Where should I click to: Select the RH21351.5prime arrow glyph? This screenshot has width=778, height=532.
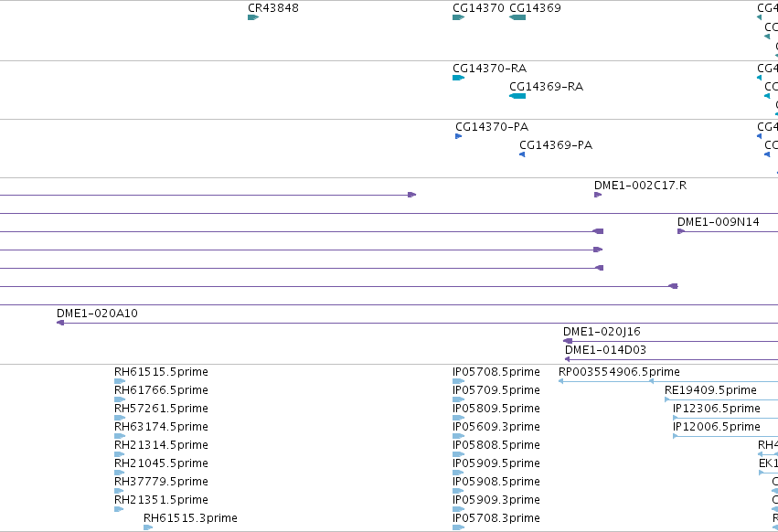coord(119,508)
